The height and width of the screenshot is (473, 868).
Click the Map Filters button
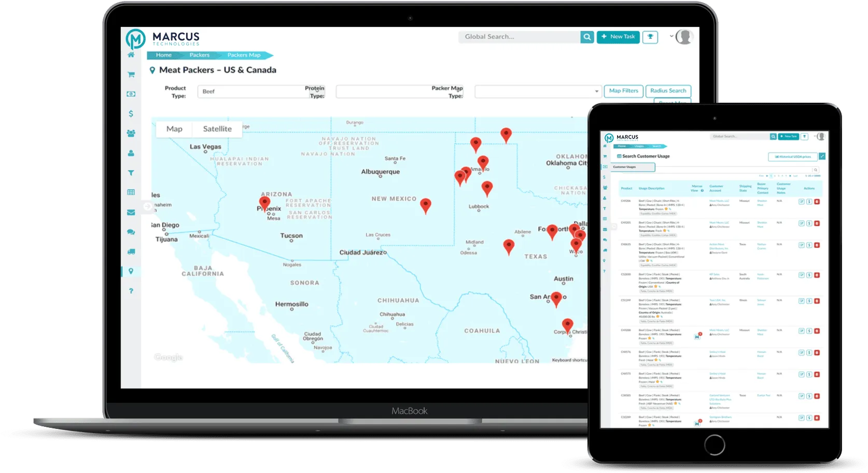pyautogui.click(x=623, y=91)
